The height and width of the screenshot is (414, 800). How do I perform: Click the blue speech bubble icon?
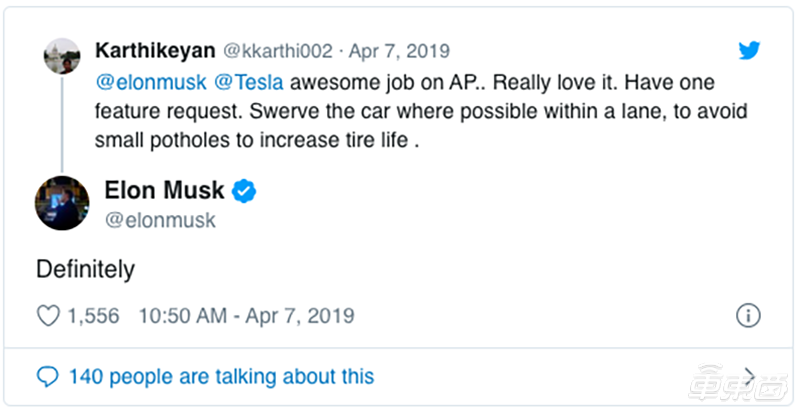click(48, 377)
